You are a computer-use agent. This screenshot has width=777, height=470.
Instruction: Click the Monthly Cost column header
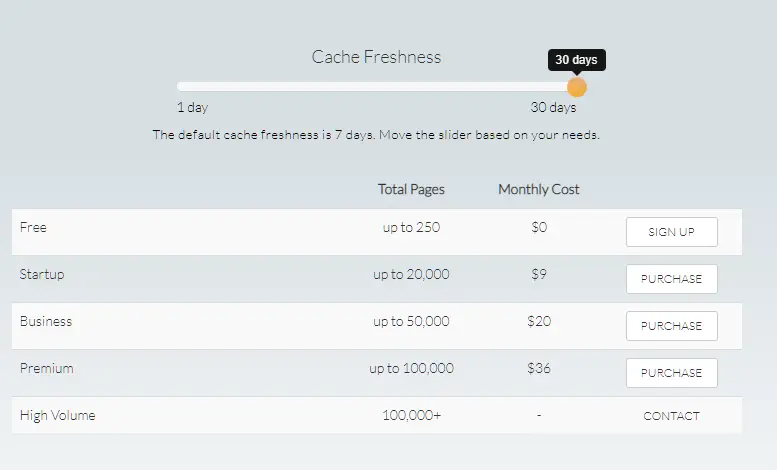pyautogui.click(x=539, y=189)
